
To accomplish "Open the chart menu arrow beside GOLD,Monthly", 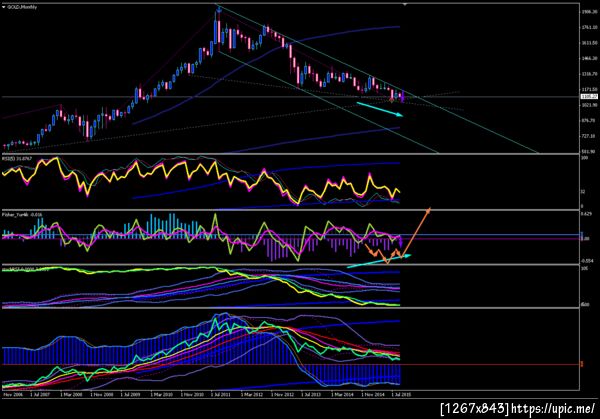I will (4, 7).
